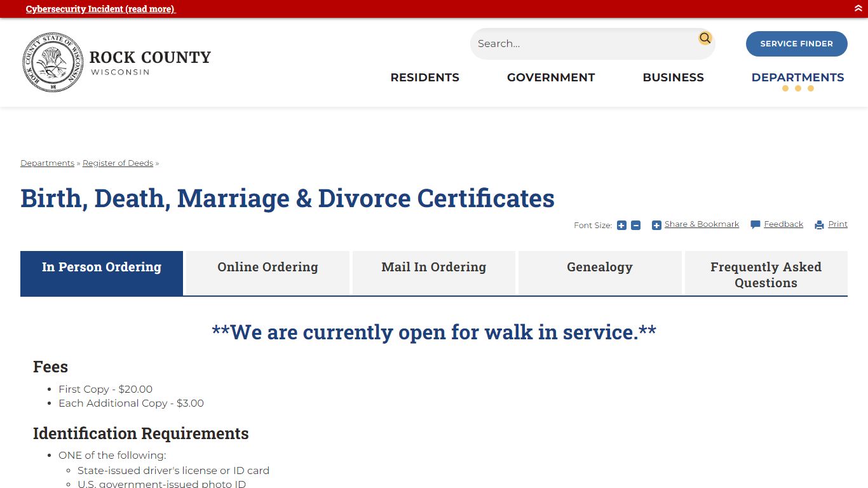Click the Identification Requirements heading
The width and height of the screenshot is (868, 488).
(140, 433)
